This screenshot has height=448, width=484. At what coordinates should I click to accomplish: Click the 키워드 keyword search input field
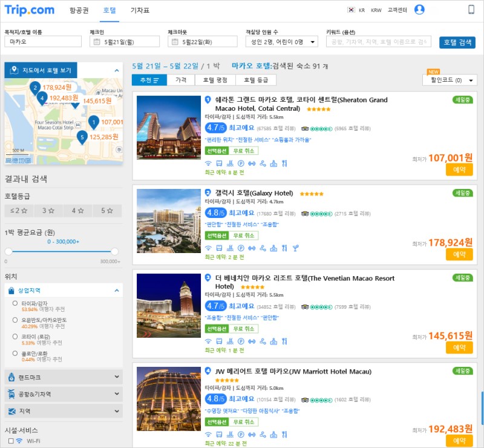click(379, 42)
